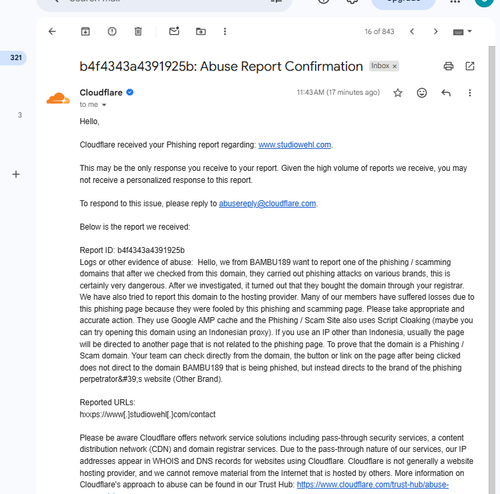Click 'Below is the report we received' line

(135, 227)
